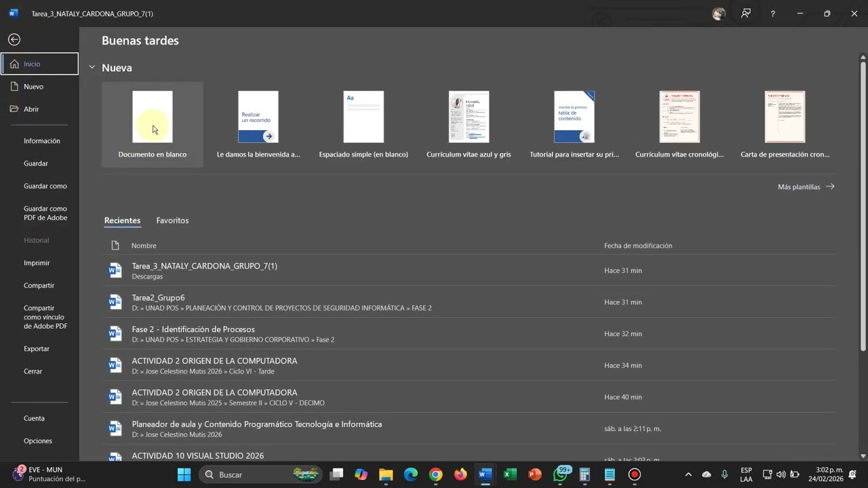Screen dimensions: 868x488
Task: Open the feedback icon in title bar
Action: pyautogui.click(x=746, y=14)
